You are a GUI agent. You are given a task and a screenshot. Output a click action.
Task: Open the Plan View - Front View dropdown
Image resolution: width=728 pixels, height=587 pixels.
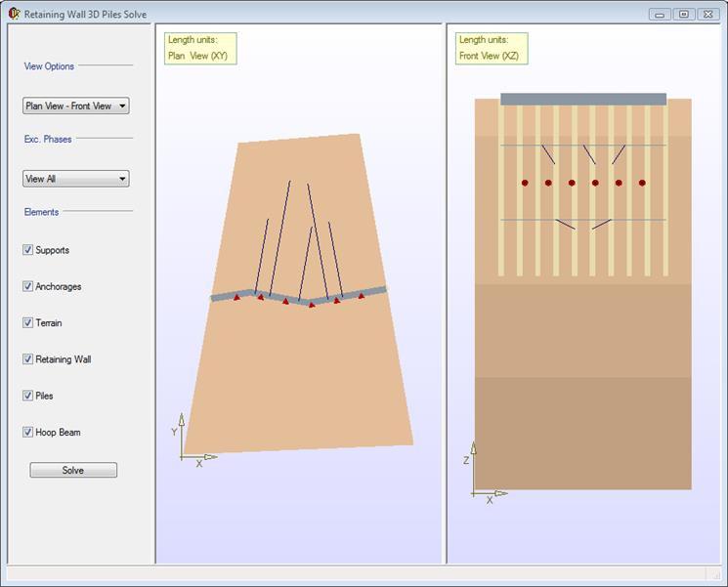(x=75, y=105)
